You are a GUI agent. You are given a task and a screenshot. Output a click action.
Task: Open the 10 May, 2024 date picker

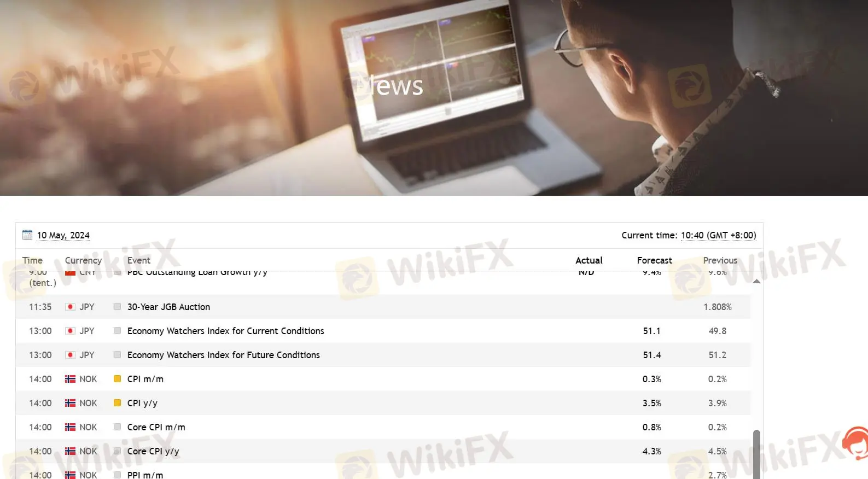(63, 235)
